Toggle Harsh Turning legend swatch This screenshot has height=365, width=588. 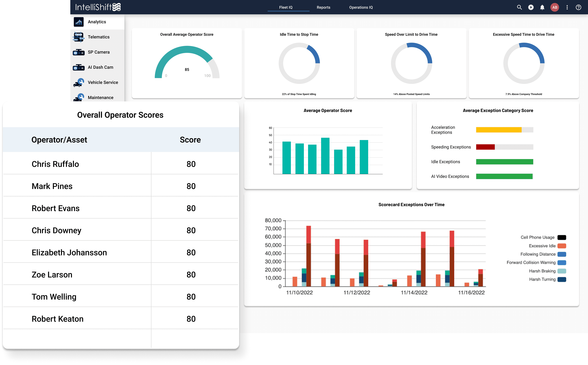(562, 279)
